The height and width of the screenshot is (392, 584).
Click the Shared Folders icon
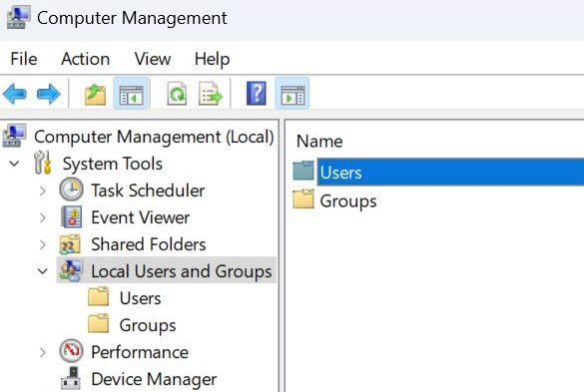[x=70, y=244]
